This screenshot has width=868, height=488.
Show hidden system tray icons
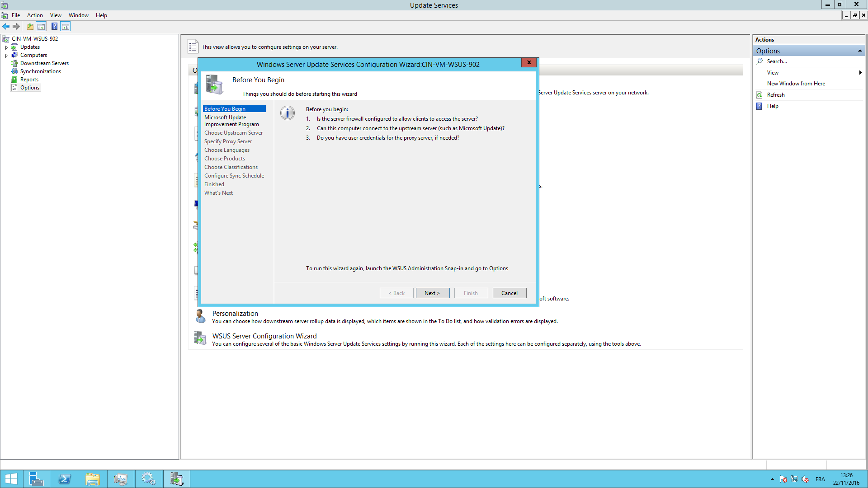point(772,479)
